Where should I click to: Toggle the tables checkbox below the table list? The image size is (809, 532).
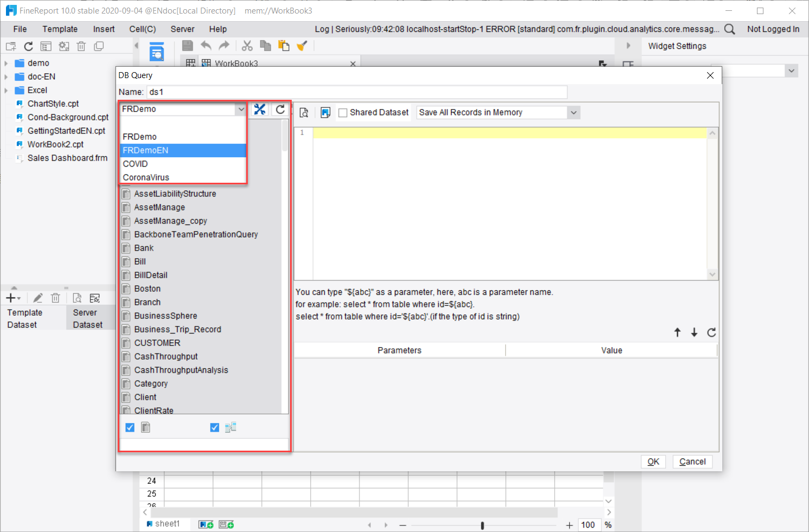[130, 427]
